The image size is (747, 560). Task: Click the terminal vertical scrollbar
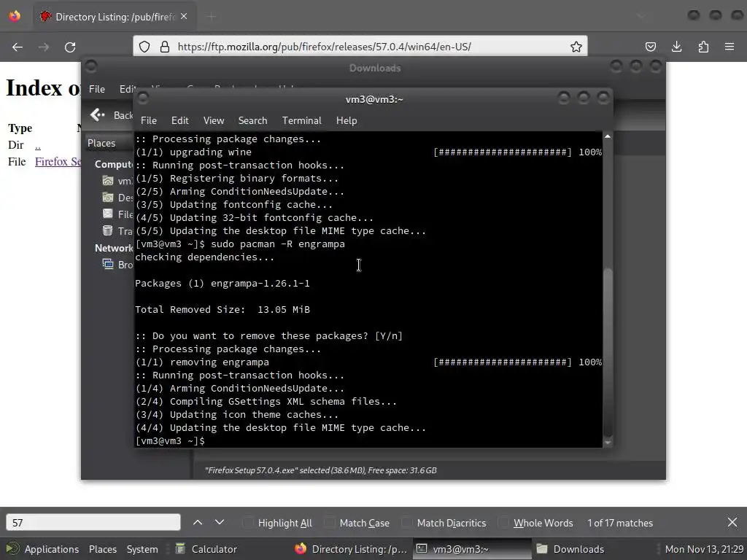[608, 352]
